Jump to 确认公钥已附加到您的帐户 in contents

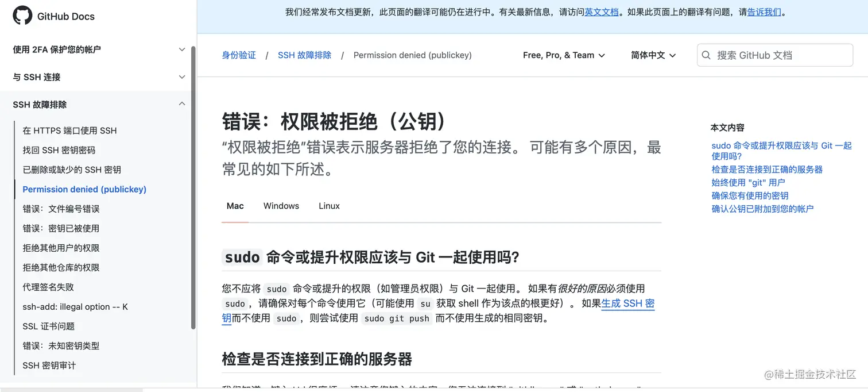point(762,209)
